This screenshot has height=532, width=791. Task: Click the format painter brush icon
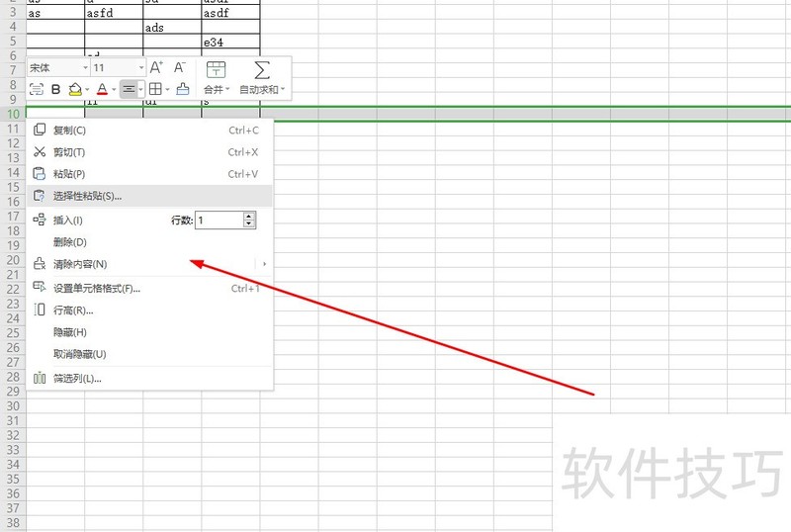tap(183, 89)
